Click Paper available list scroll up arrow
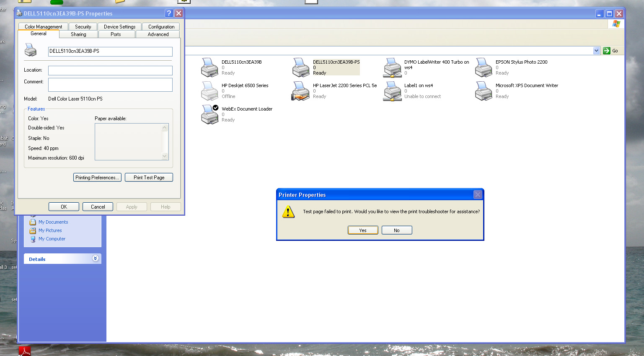 165,128
